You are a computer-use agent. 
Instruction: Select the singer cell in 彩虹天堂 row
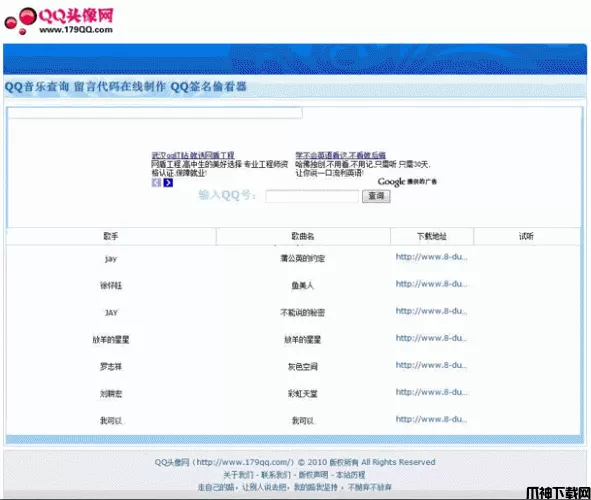pyautogui.click(x=111, y=394)
